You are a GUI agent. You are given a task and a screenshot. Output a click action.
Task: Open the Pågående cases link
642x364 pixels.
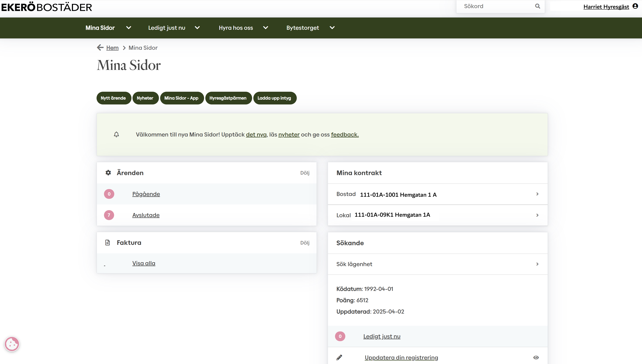tap(146, 194)
